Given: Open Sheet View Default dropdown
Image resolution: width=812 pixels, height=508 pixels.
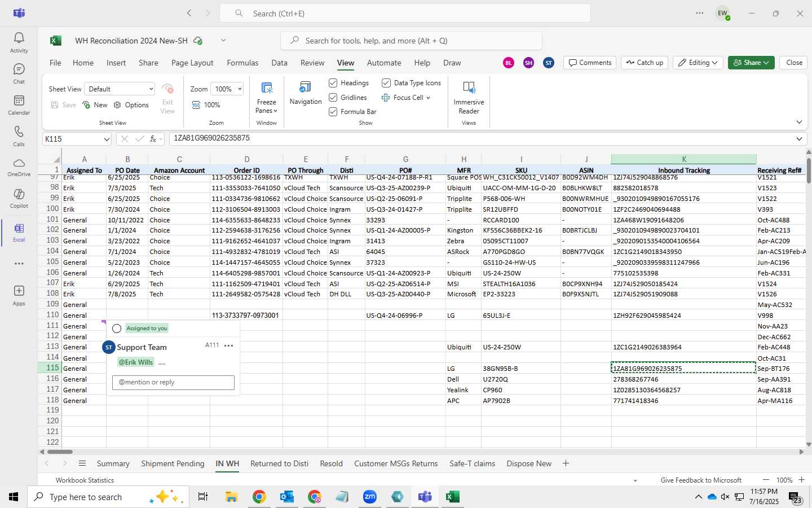Looking at the screenshot, I should (x=120, y=89).
